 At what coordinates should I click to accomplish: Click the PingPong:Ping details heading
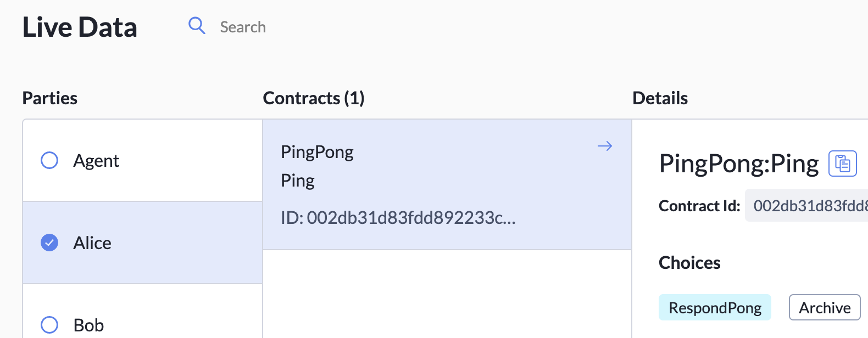click(x=738, y=164)
